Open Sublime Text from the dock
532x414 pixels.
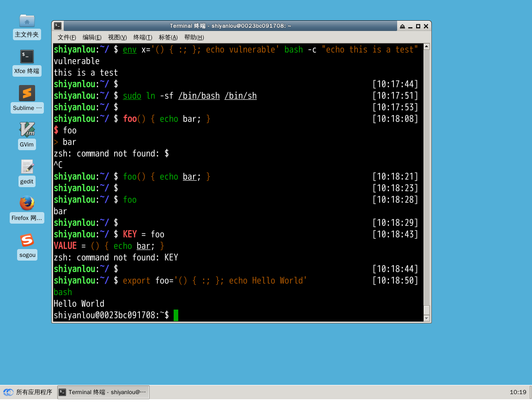[27, 94]
